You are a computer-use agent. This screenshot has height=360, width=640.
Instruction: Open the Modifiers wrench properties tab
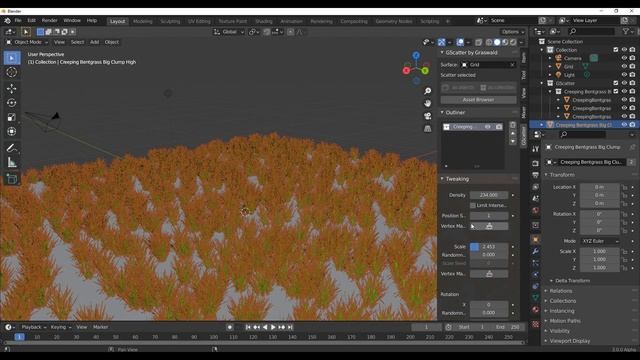(536, 251)
